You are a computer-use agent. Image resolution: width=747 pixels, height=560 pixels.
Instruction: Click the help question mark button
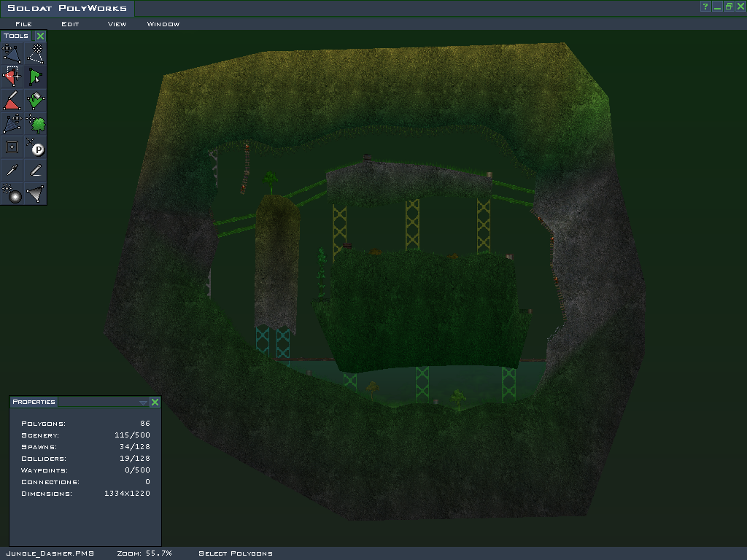[705, 7]
